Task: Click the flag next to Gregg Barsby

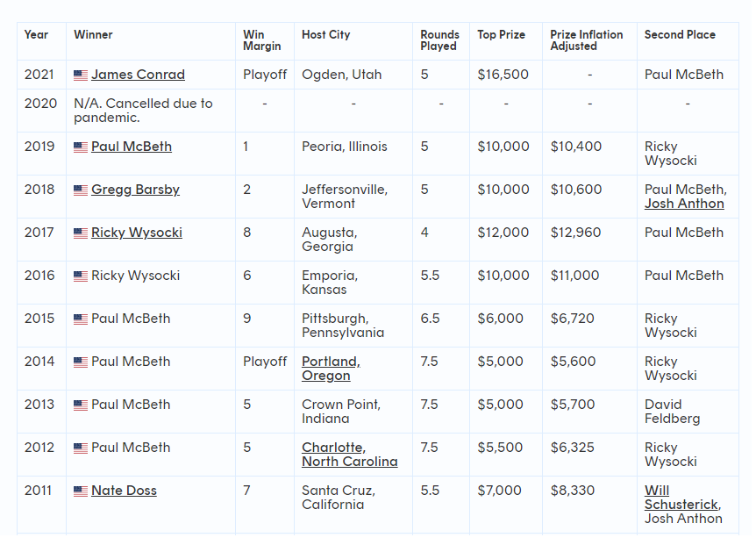Action: [x=81, y=190]
